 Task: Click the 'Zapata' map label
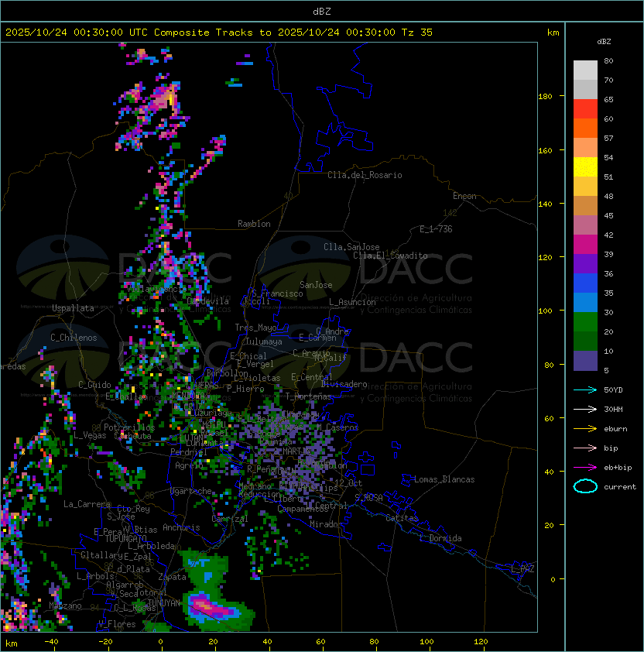pyautogui.click(x=172, y=577)
